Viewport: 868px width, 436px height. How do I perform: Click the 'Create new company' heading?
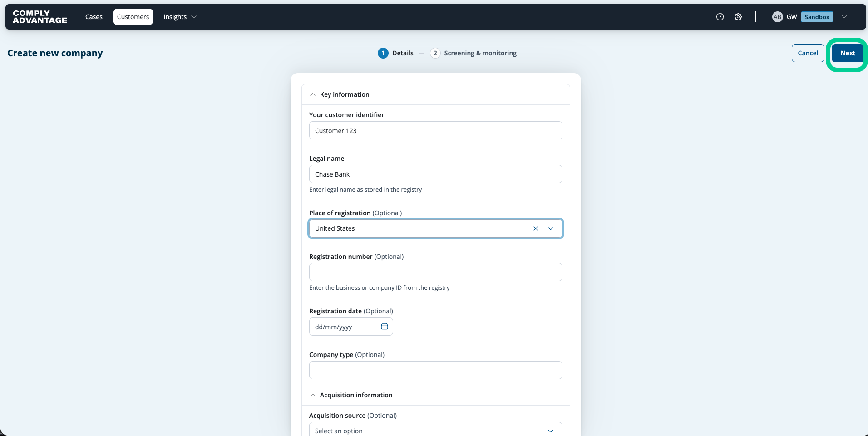click(x=55, y=53)
